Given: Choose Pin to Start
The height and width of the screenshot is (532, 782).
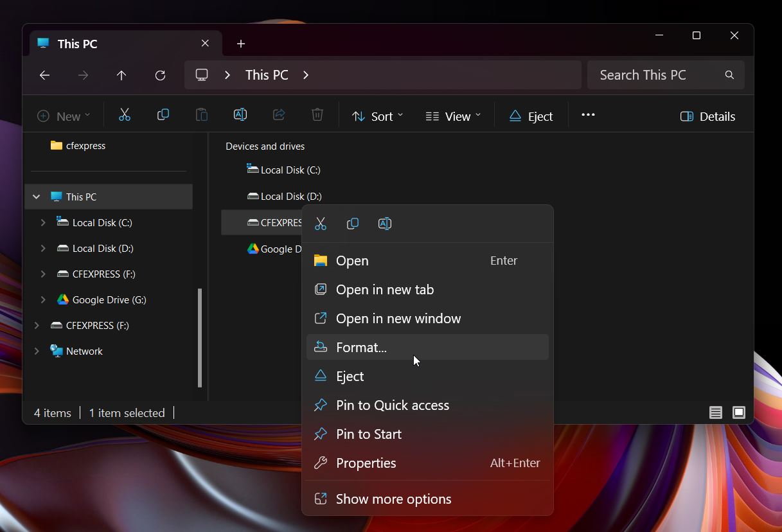Looking at the screenshot, I should [x=427, y=434].
